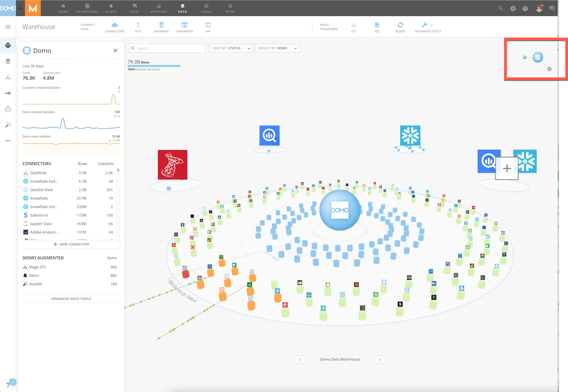Viewport: 568px width, 392px height.
Task: Advance to next warehouse view with right arrow
Action: (x=379, y=359)
